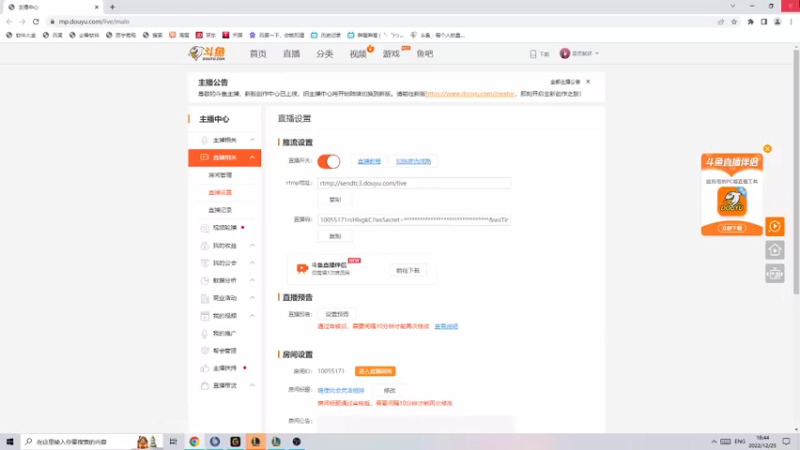Click the 主播相关 microphone icon
This screenshot has height=450, width=800.
pyautogui.click(x=205, y=140)
